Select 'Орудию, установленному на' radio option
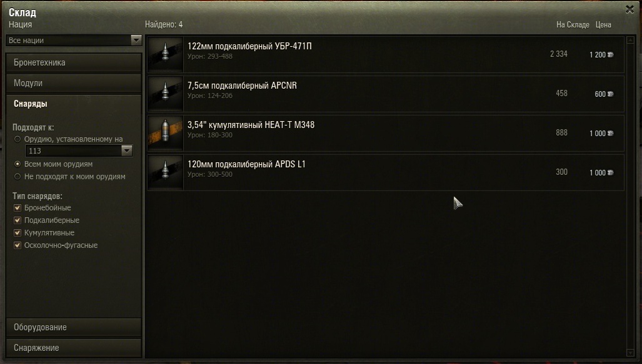642x364 pixels. click(x=18, y=139)
